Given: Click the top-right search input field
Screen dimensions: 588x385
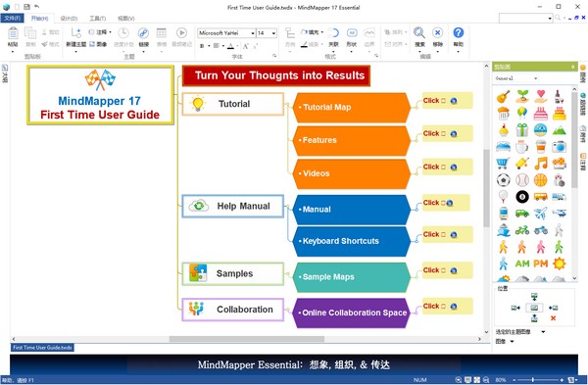Looking at the screenshot, I should click(x=523, y=18).
